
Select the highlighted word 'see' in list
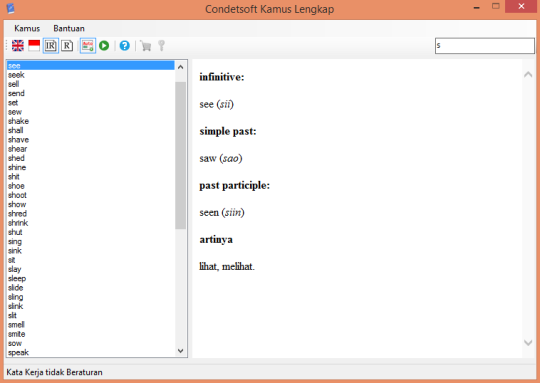(91, 65)
